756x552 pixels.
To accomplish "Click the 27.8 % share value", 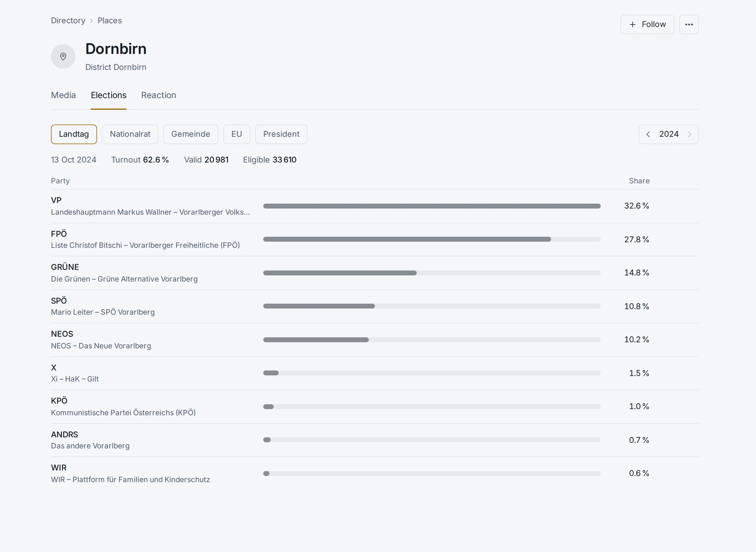I will point(636,240).
